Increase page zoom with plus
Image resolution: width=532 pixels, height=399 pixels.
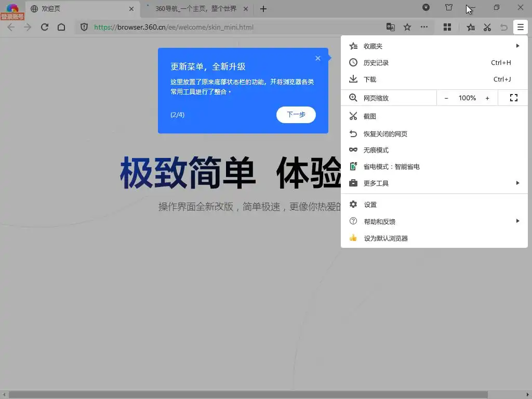[x=487, y=98]
